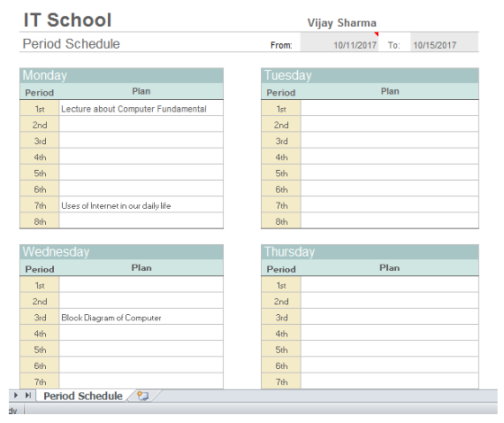Click Monday's 8th period label
This screenshot has width=504, height=423.
point(40,221)
